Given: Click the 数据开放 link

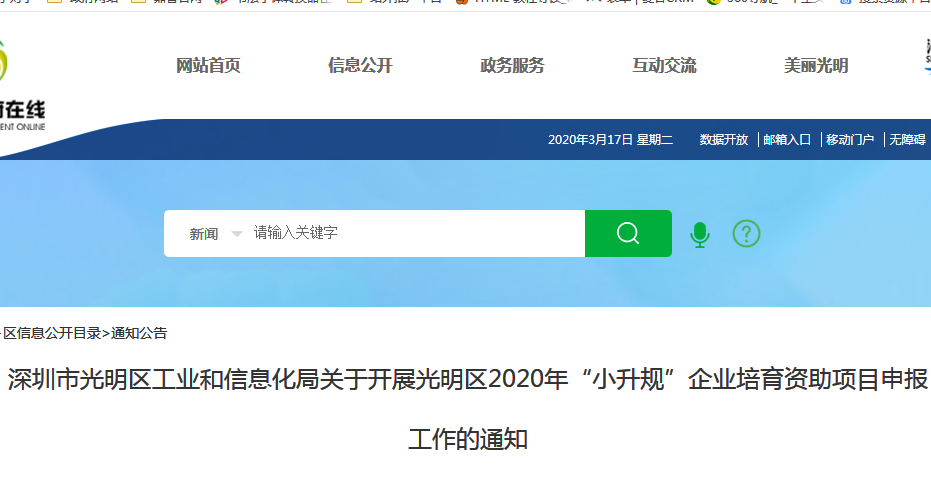Looking at the screenshot, I should click(724, 140).
